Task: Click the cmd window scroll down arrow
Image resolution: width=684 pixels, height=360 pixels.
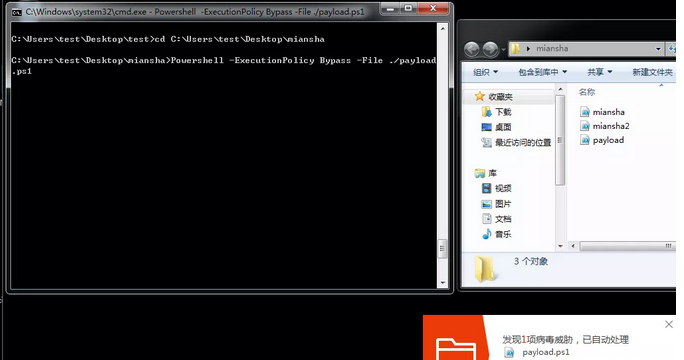Action: (442, 283)
